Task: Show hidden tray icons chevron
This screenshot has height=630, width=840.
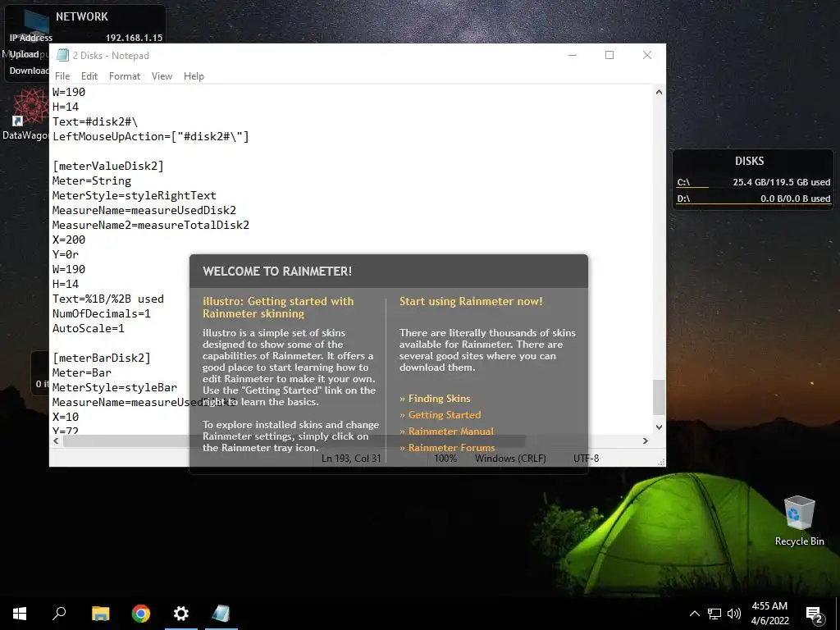Action: coord(694,614)
